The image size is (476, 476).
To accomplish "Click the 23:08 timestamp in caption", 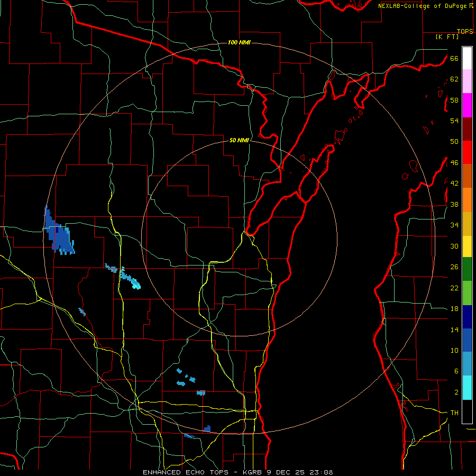I will pyautogui.click(x=321, y=472).
